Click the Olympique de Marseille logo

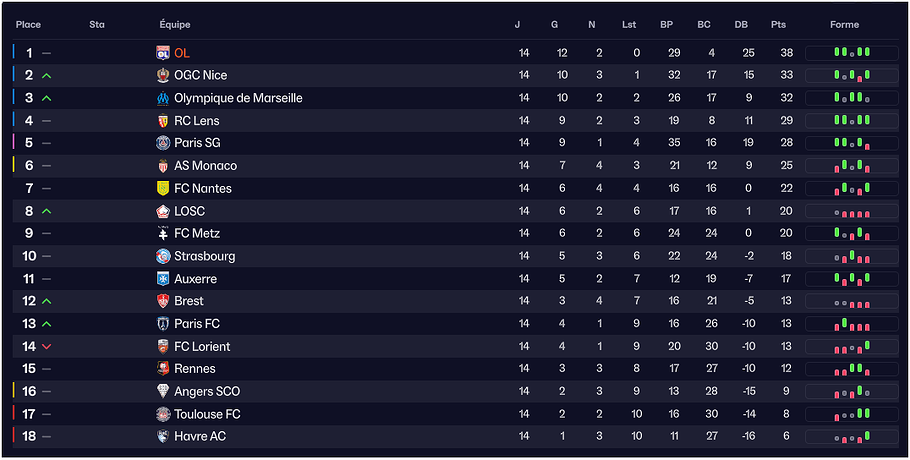(x=163, y=98)
